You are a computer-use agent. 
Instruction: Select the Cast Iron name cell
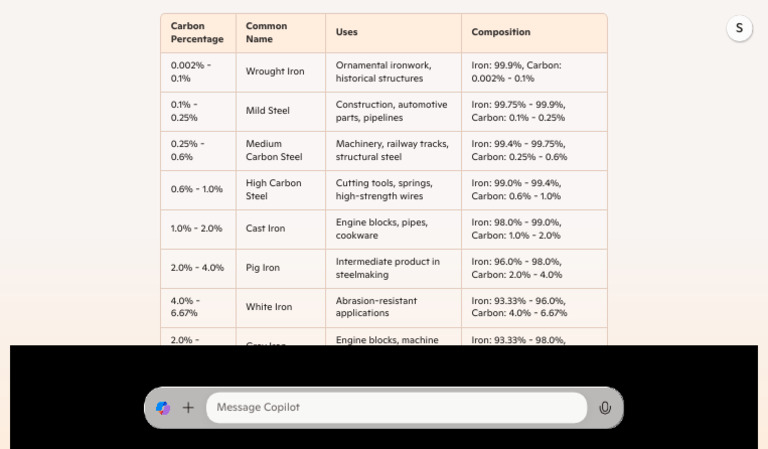point(265,229)
